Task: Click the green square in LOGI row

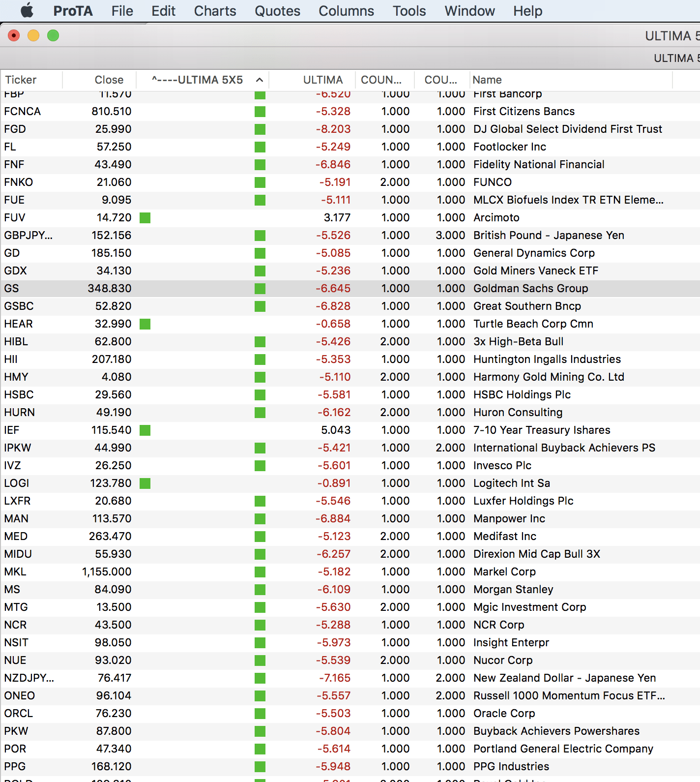Action: click(145, 483)
